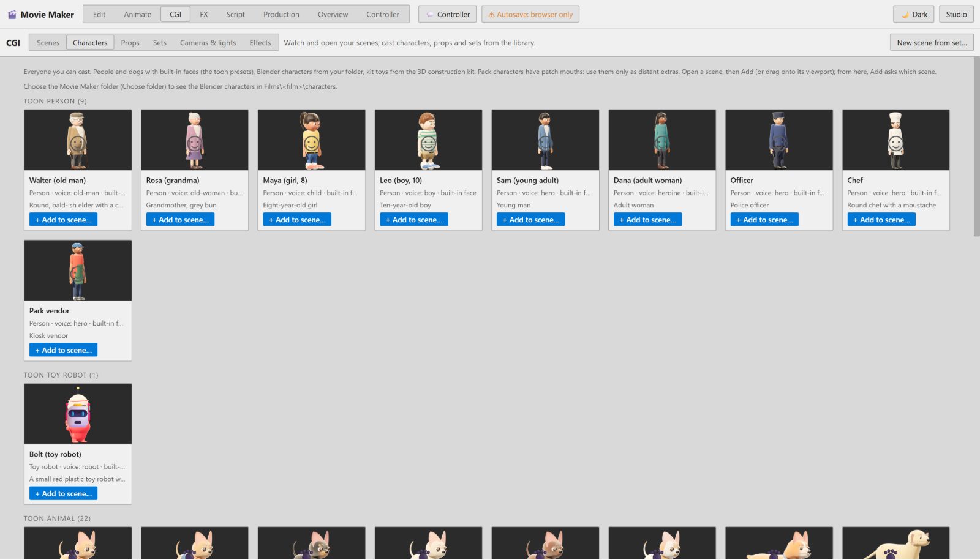Open Cameras & lights sub-tab
The width and height of the screenshot is (980, 560).
coord(208,43)
